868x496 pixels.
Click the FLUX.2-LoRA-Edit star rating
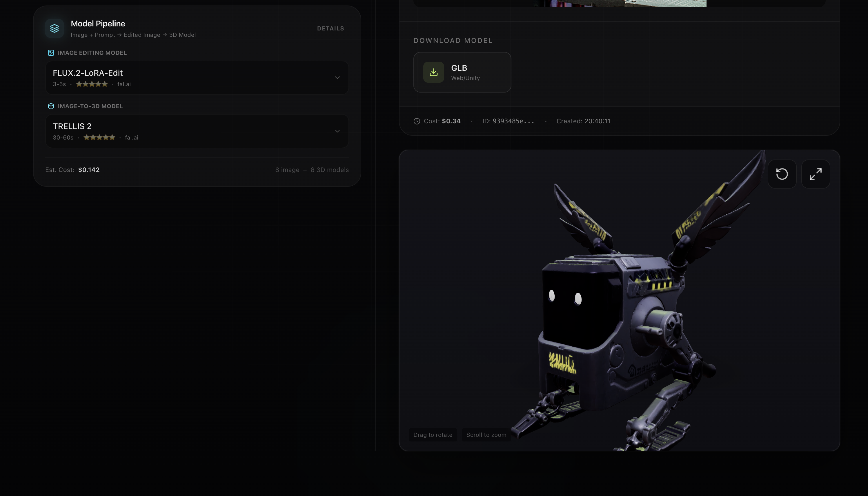click(x=92, y=84)
